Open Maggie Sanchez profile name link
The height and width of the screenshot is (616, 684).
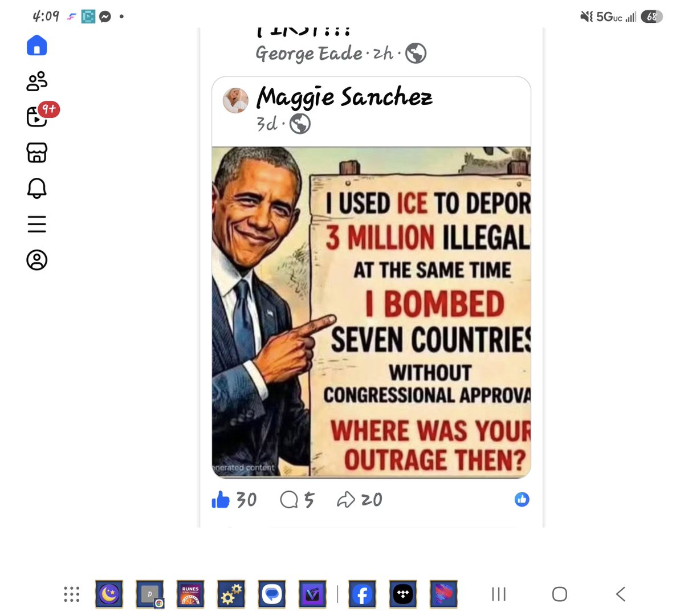344,97
